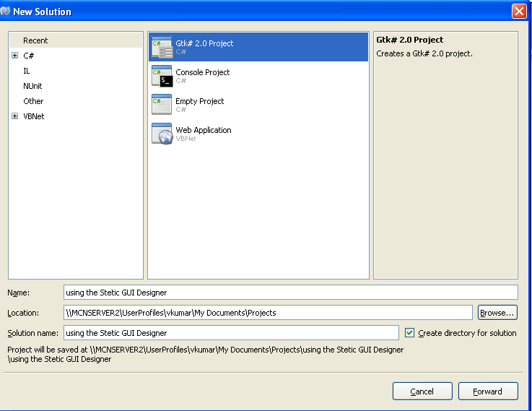The image size is (532, 411).
Task: Select the C# category label
Action: click(x=28, y=56)
